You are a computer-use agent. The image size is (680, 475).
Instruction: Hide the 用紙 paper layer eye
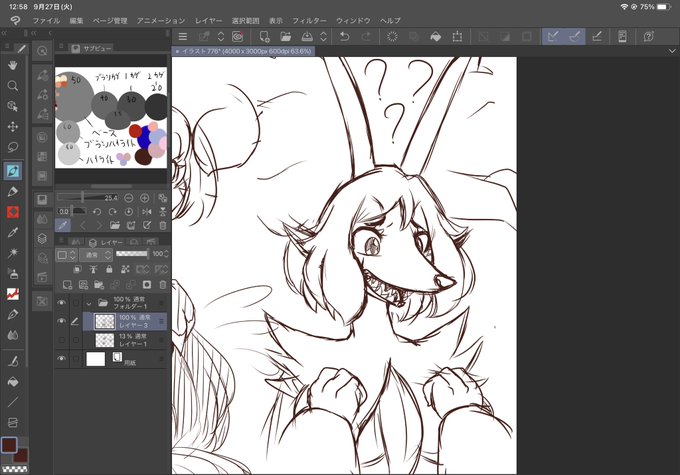(x=62, y=359)
